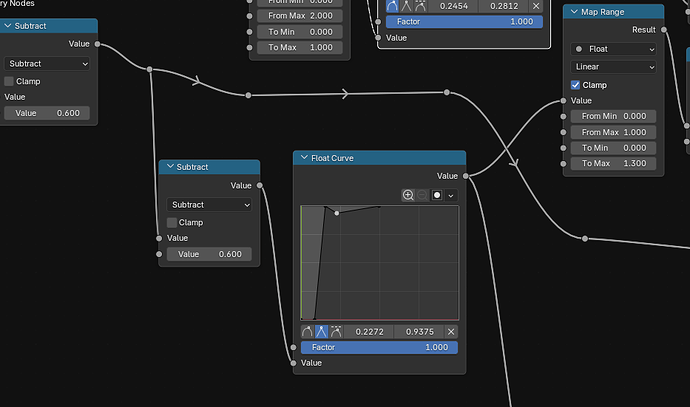Image resolution: width=690 pixels, height=407 pixels.
Task: Edit Value 0.600 on Subtract node feeding Float Curve
Action: (209, 254)
